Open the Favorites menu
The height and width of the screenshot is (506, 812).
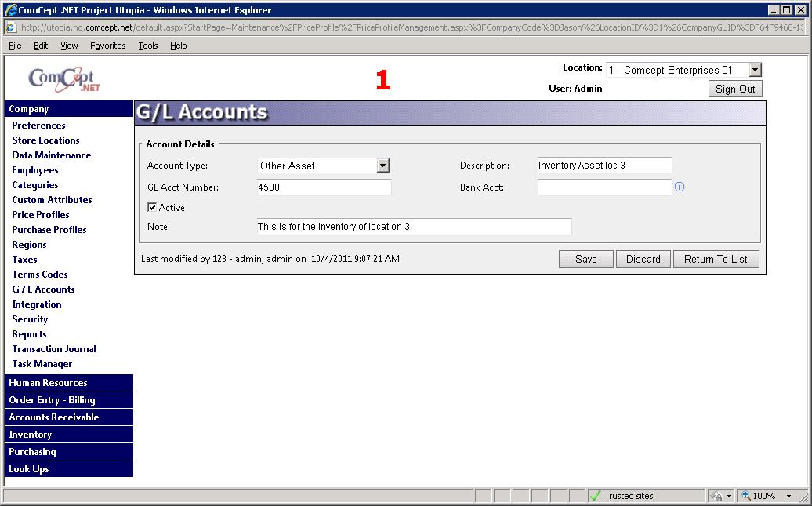click(107, 46)
